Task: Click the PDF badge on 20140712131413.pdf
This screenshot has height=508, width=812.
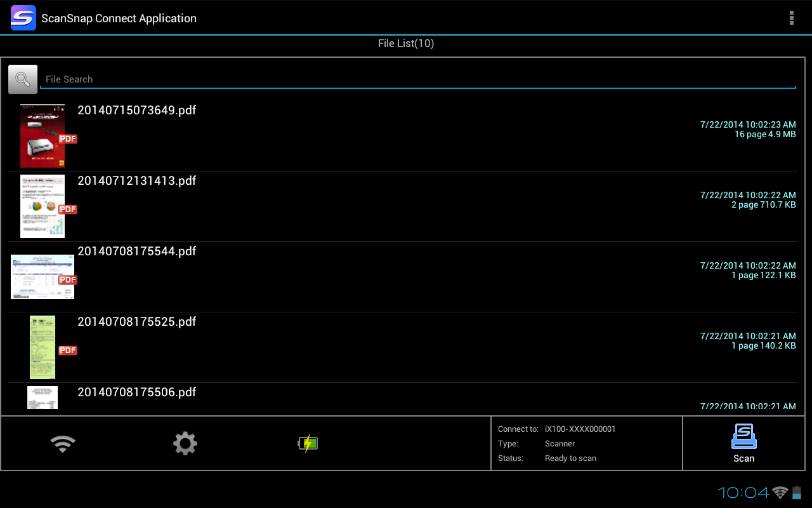Action: tap(68, 210)
